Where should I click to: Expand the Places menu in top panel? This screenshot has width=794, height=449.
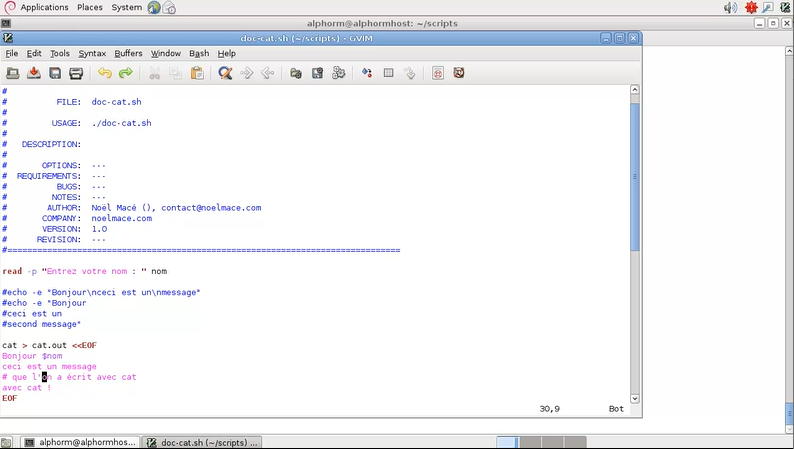(90, 7)
